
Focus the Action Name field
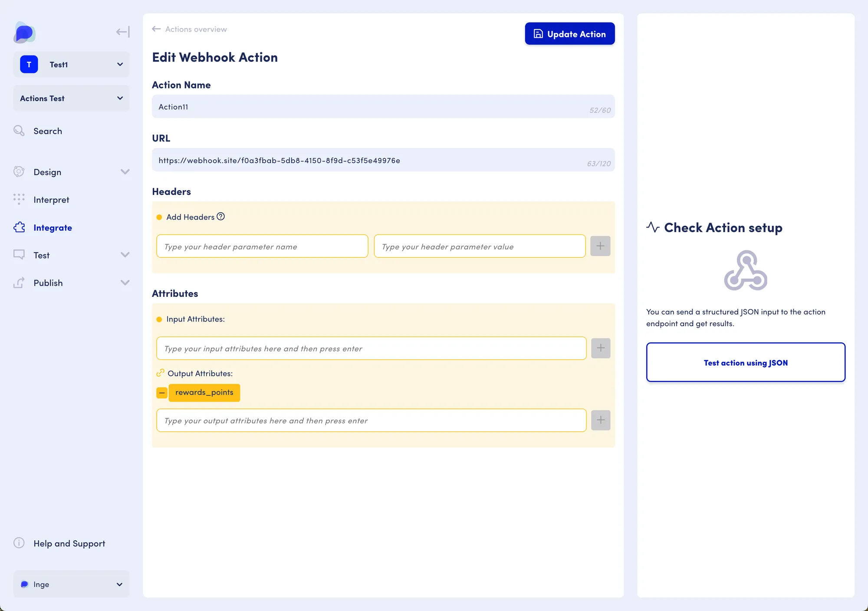click(383, 106)
